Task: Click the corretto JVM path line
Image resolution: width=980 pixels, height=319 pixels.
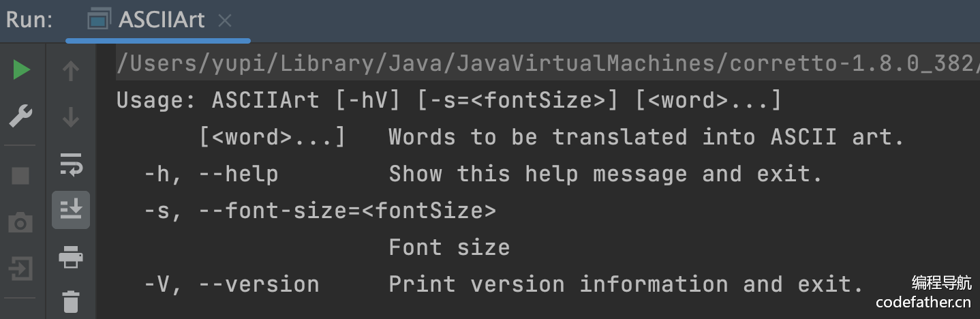Action: point(545,63)
